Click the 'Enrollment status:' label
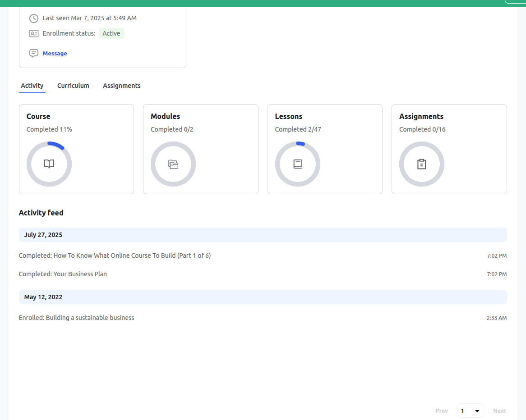The image size is (526, 420). tap(69, 33)
